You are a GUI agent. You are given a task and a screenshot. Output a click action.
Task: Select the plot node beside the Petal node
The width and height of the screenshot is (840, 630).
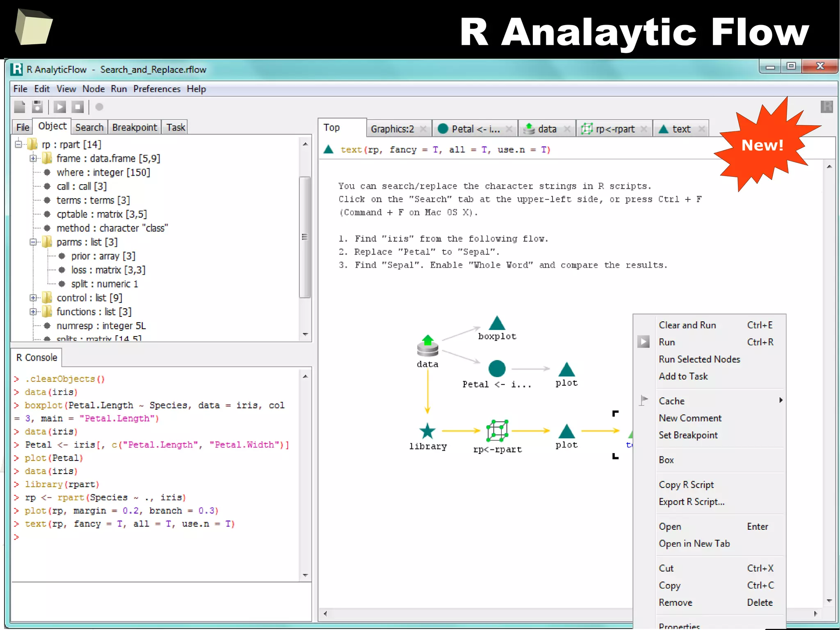(x=566, y=374)
